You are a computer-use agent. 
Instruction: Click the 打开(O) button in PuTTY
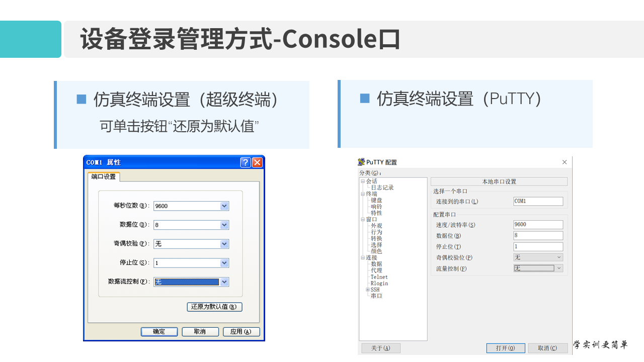(x=506, y=348)
